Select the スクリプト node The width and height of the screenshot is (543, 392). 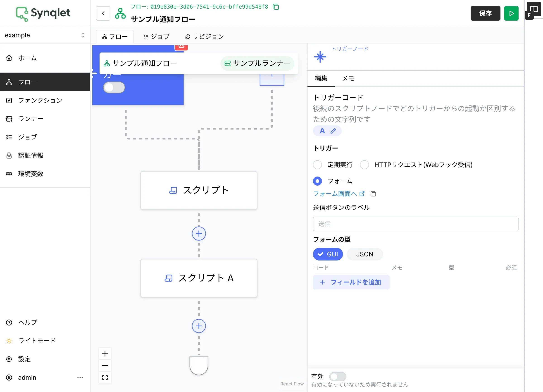pos(199,190)
